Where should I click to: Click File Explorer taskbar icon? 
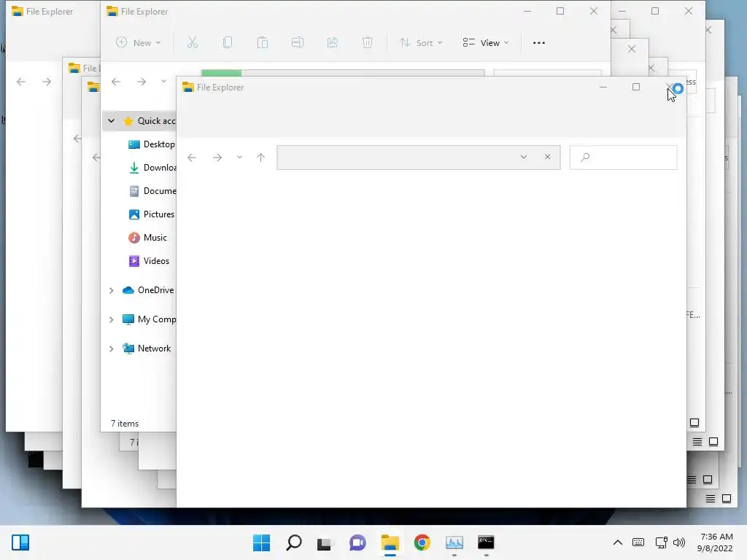tap(390, 542)
